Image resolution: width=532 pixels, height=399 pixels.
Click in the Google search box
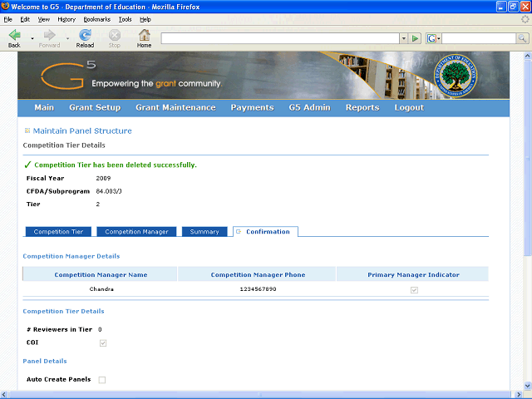479,38
